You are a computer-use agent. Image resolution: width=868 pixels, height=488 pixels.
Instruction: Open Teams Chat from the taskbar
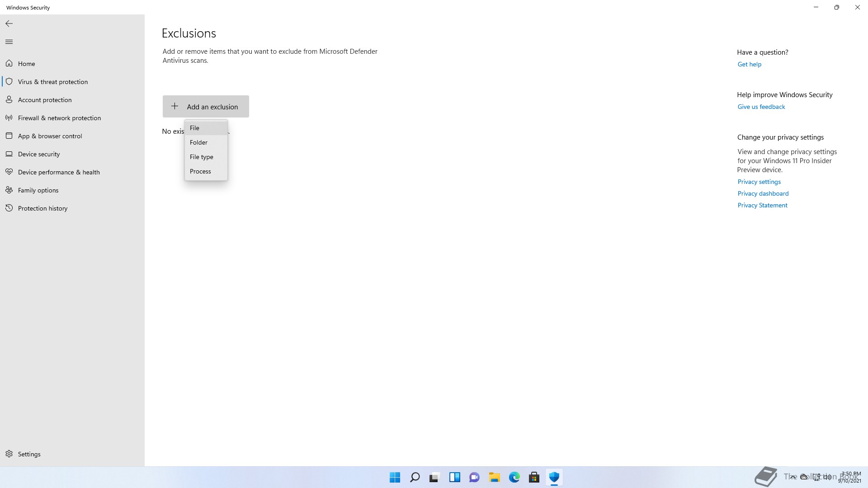coord(474,477)
